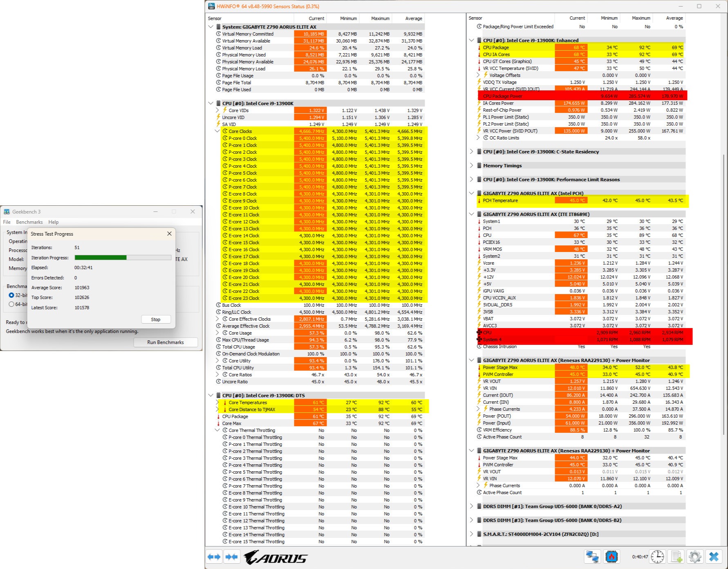
Task: Click the expand columns arrows icon in HWiNFO
Action: tap(214, 557)
